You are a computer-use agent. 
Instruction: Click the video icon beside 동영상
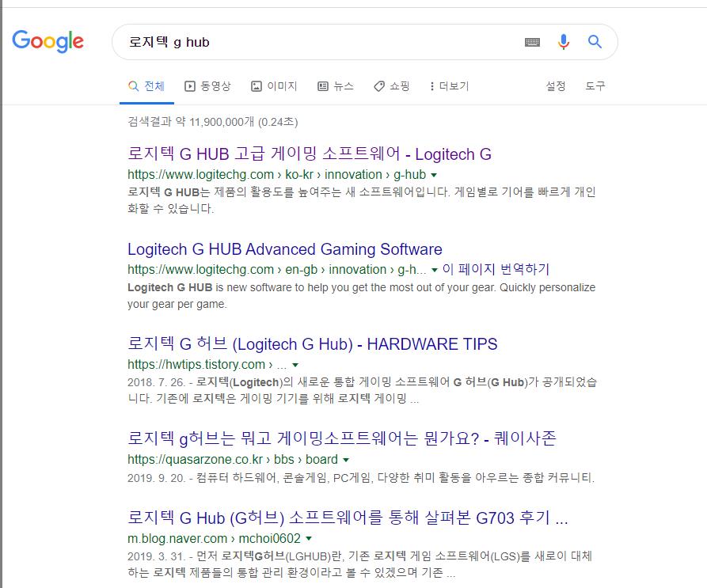(x=190, y=86)
